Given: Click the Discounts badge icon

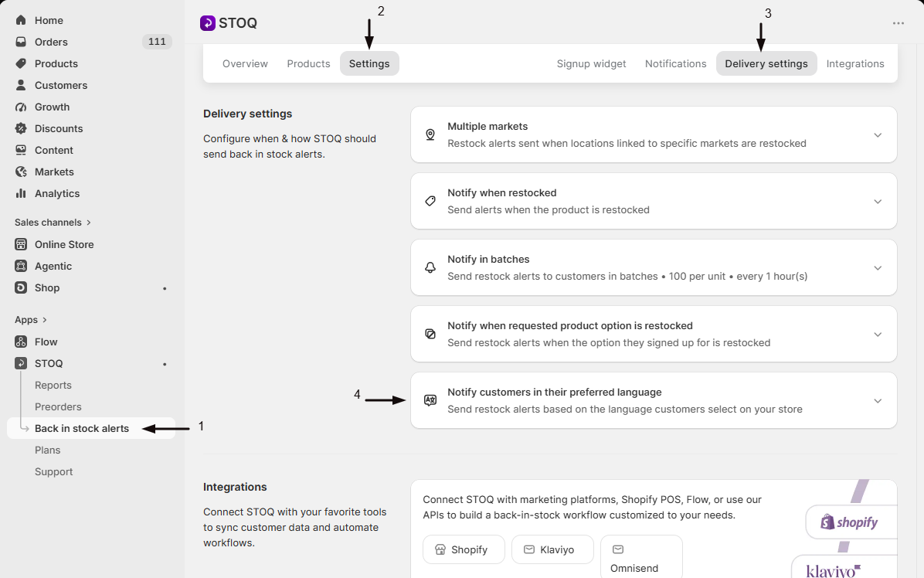Looking at the screenshot, I should [x=21, y=128].
